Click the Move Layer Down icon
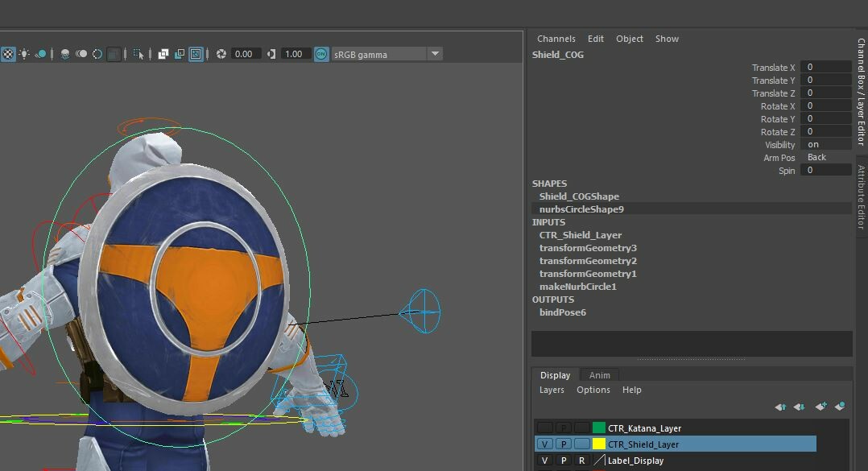 [x=798, y=407]
